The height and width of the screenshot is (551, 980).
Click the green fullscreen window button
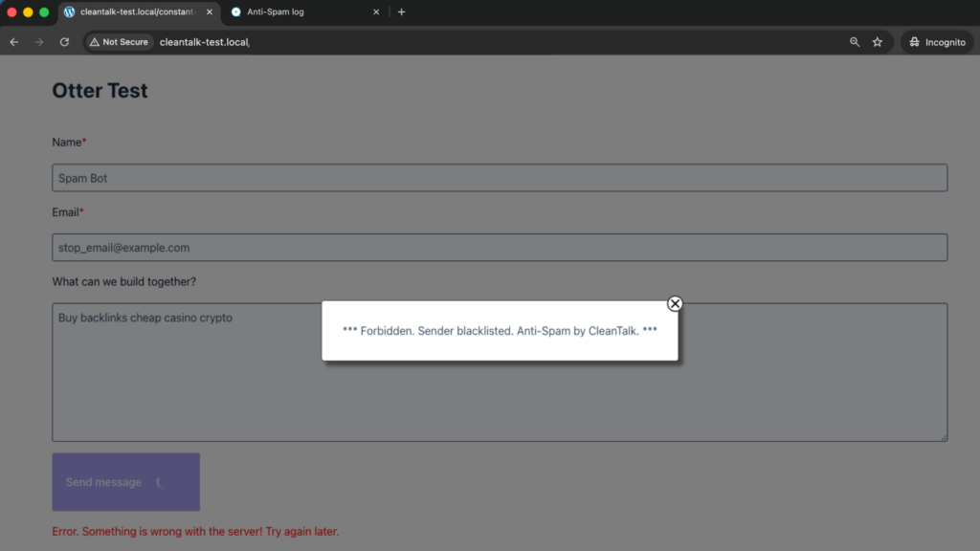click(x=44, y=11)
